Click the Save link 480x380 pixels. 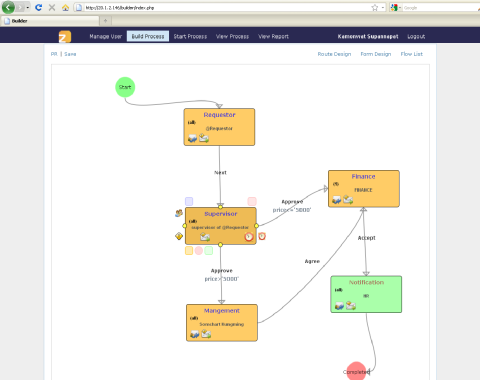[x=70, y=54]
